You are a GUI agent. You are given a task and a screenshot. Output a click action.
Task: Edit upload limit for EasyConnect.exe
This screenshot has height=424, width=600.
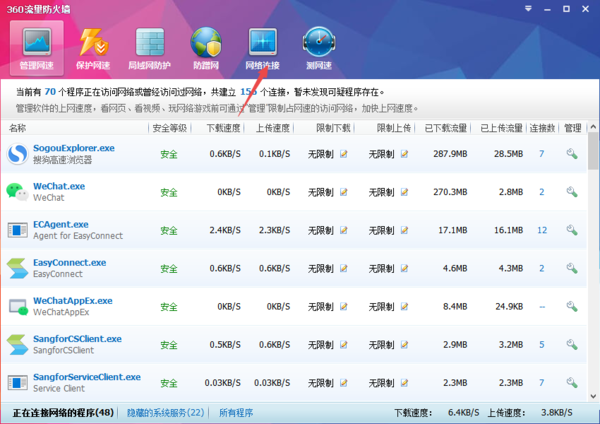tap(404, 268)
